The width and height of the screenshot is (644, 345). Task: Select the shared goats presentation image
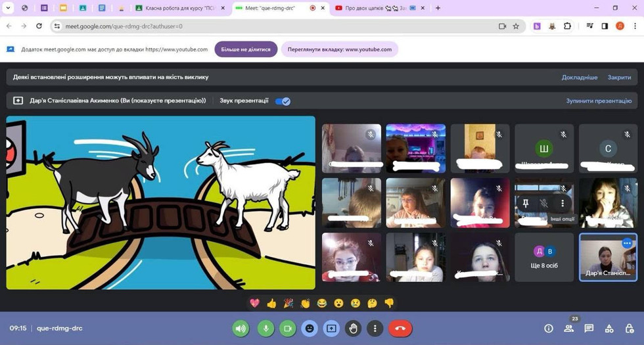pyautogui.click(x=160, y=203)
